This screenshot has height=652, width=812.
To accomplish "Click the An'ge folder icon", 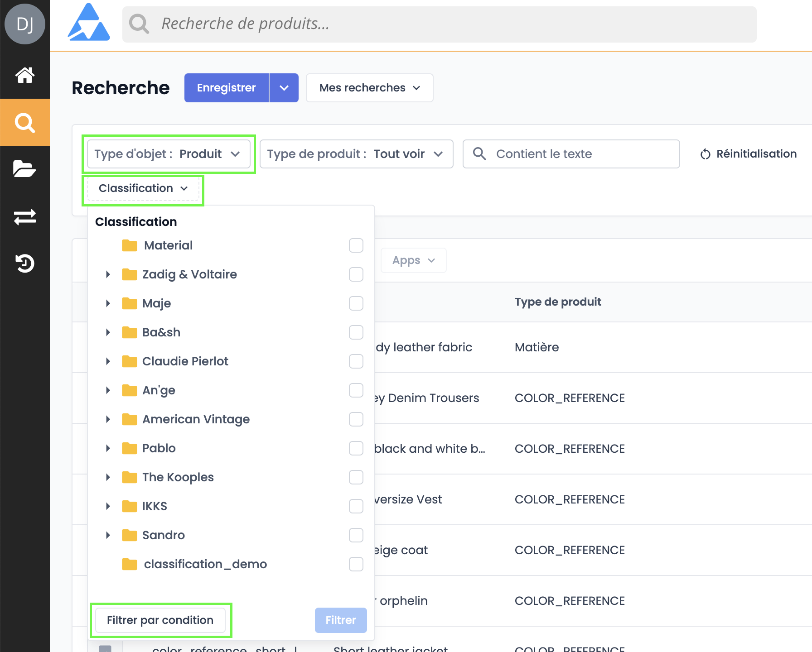I will pos(130,390).
